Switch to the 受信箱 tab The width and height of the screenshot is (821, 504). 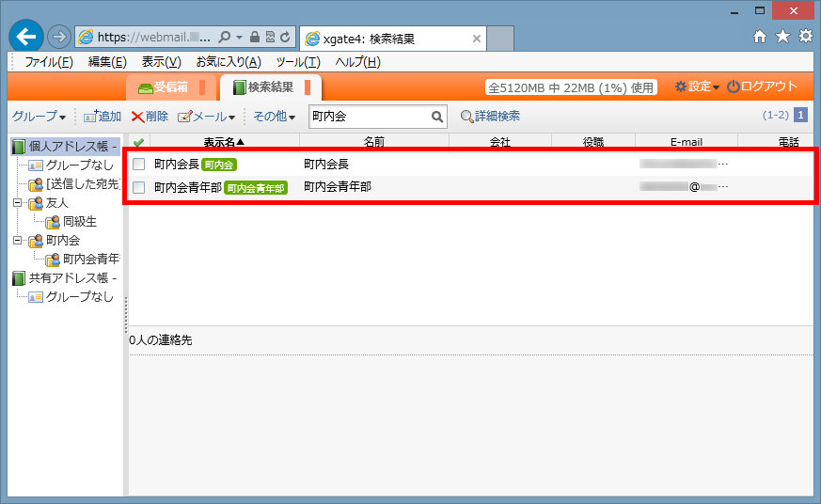163,87
